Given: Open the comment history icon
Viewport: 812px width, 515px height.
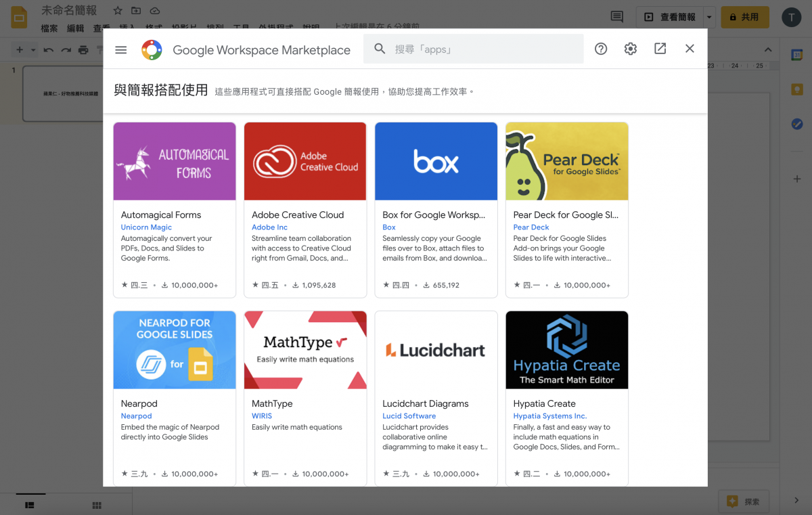Looking at the screenshot, I should 617,17.
